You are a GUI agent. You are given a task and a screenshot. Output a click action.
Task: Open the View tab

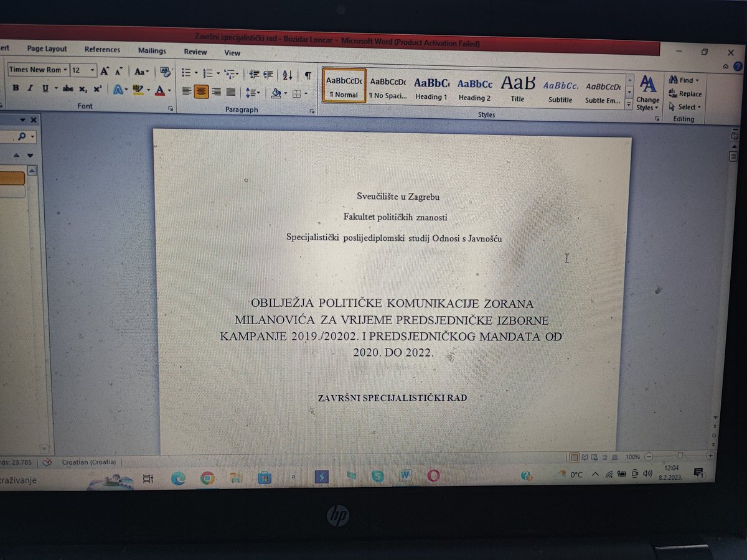[x=232, y=53]
